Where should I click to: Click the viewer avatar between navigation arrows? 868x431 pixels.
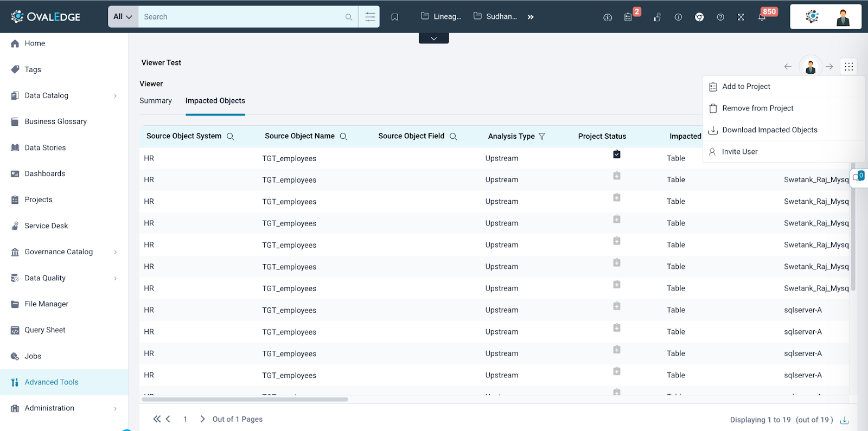810,67
